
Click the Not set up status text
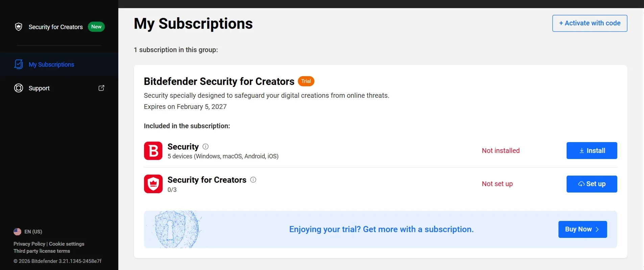(497, 184)
